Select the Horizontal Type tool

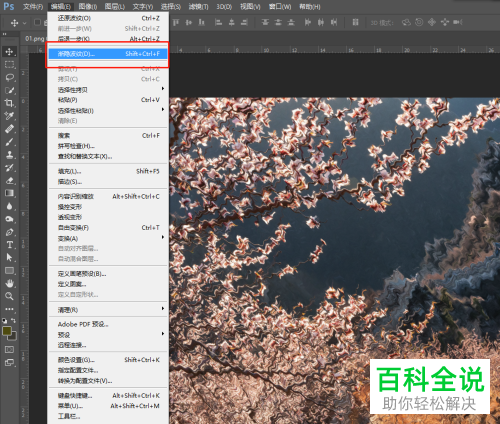9,245
